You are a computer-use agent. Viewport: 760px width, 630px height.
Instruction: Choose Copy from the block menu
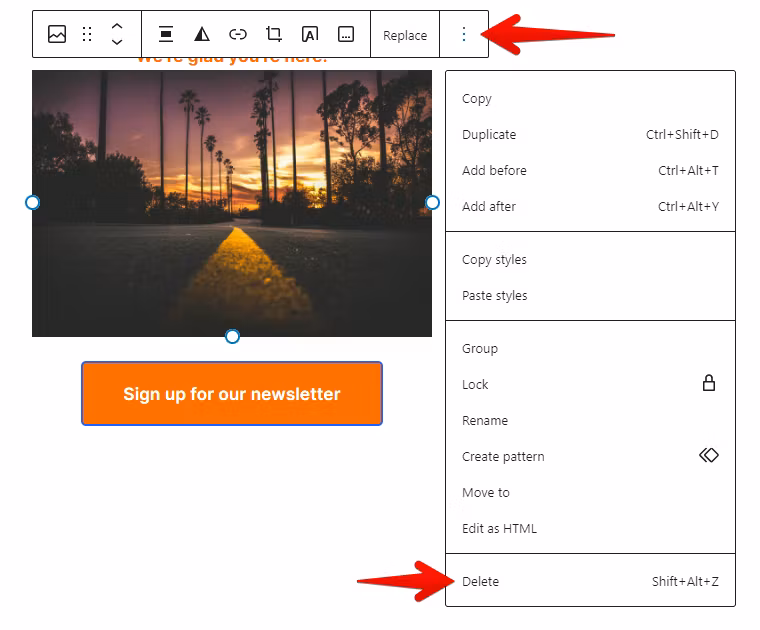[590, 98]
